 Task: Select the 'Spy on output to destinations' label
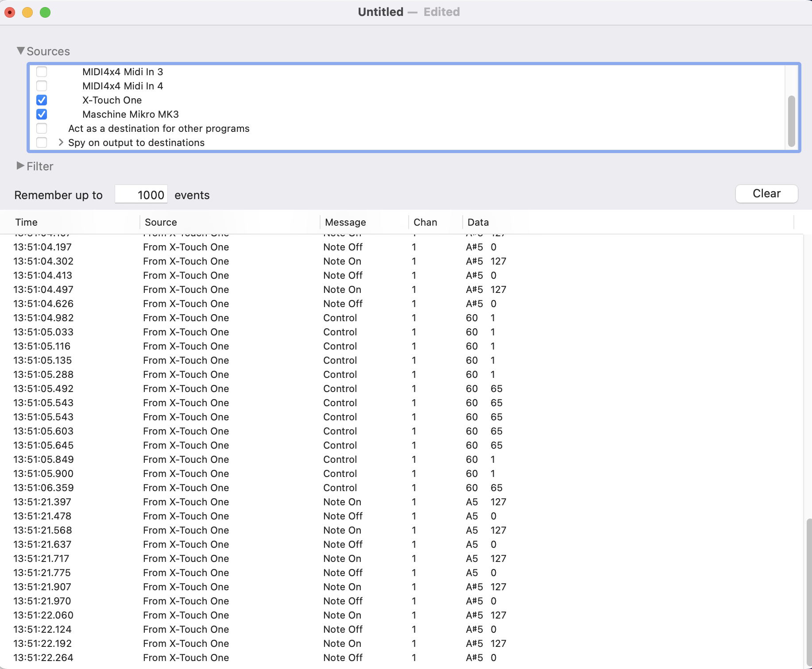point(136,142)
